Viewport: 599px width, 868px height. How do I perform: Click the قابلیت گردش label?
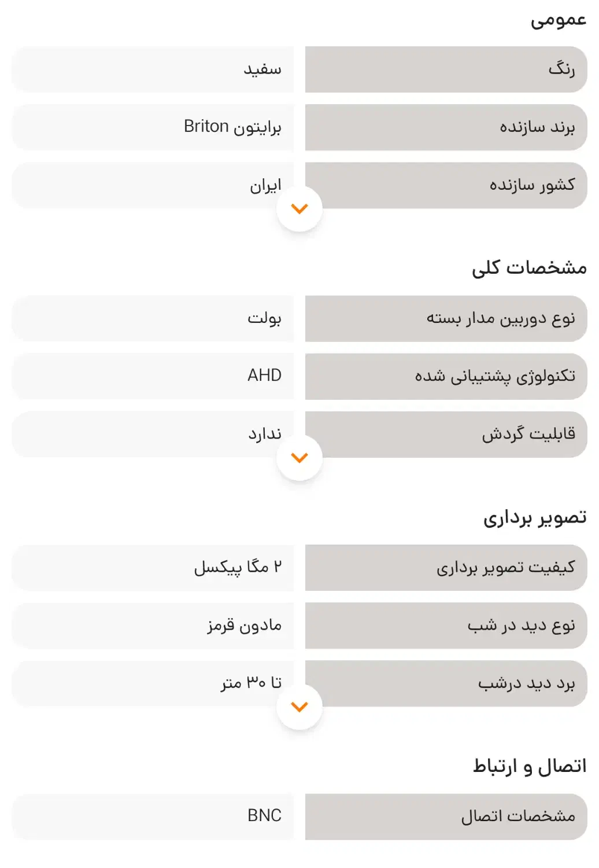pyautogui.click(x=446, y=434)
